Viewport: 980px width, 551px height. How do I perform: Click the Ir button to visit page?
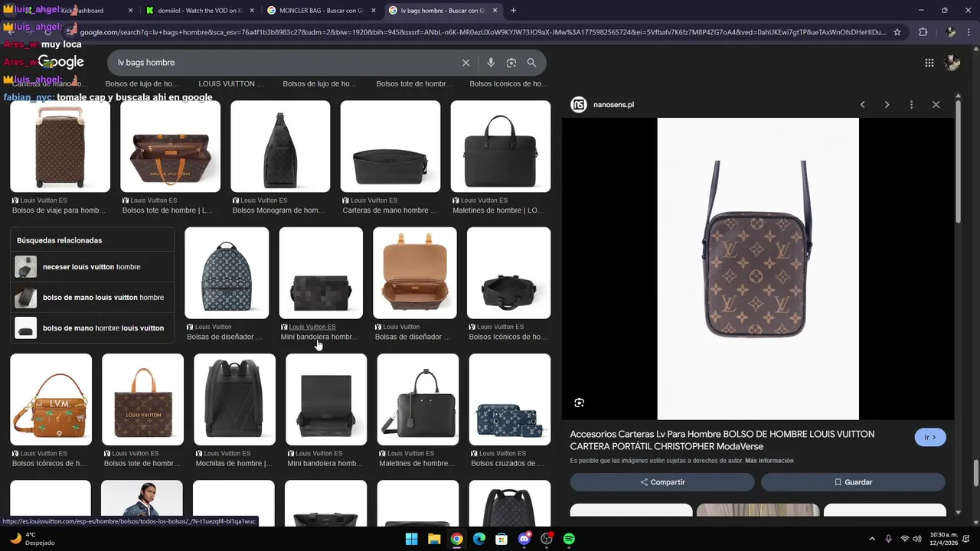click(x=930, y=438)
